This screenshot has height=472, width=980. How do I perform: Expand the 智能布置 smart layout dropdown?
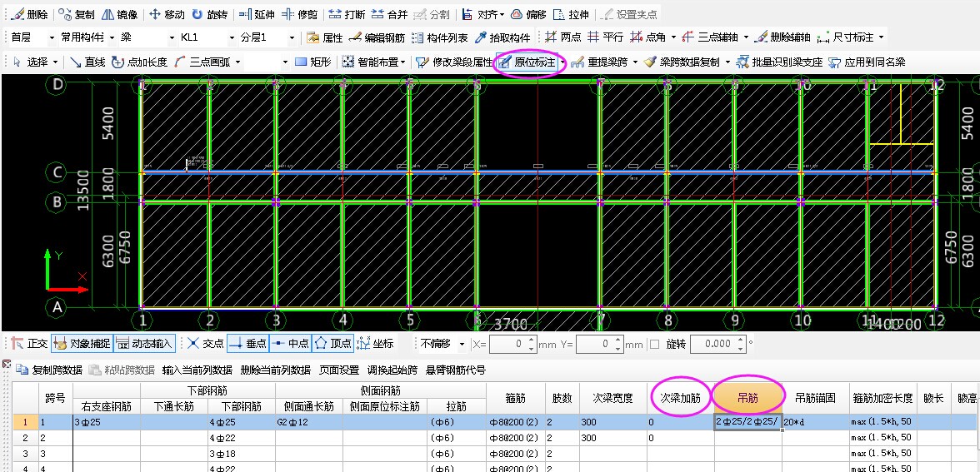point(403,62)
